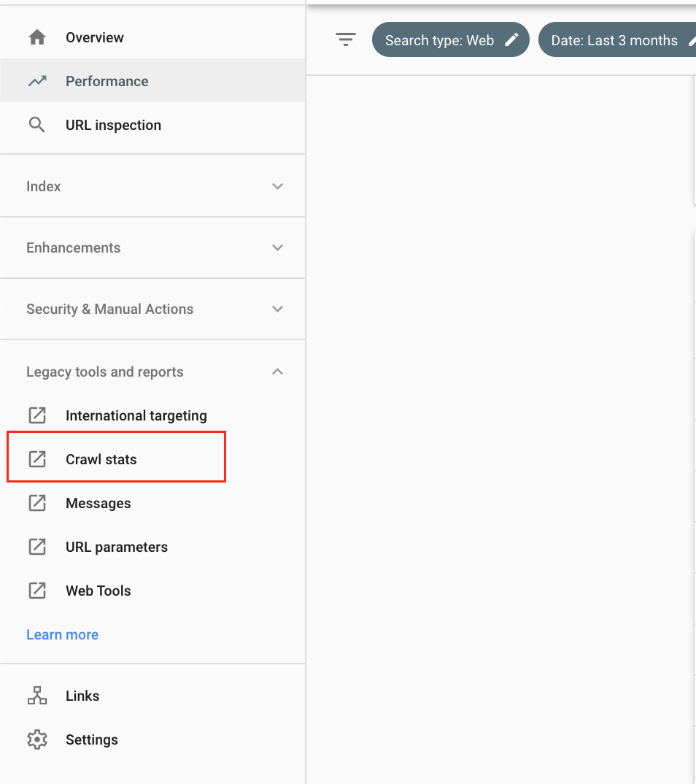Expand the Index section
The image size is (696, 784).
pos(277,186)
